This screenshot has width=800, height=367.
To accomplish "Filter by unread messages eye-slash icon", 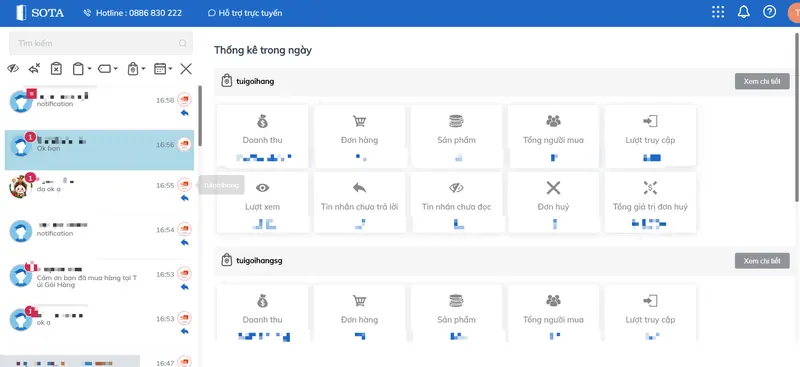I will pyautogui.click(x=13, y=68).
